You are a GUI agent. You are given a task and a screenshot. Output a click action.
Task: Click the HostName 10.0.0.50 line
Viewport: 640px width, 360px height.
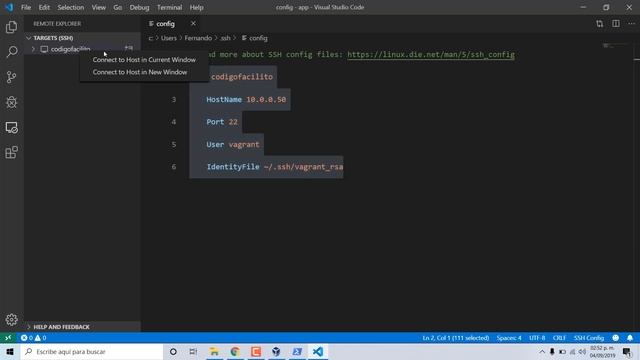246,99
